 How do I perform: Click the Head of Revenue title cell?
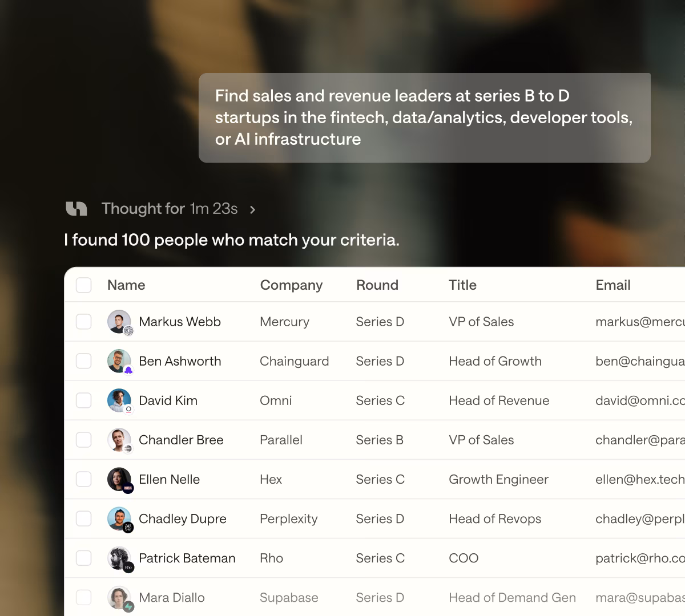coord(499,400)
